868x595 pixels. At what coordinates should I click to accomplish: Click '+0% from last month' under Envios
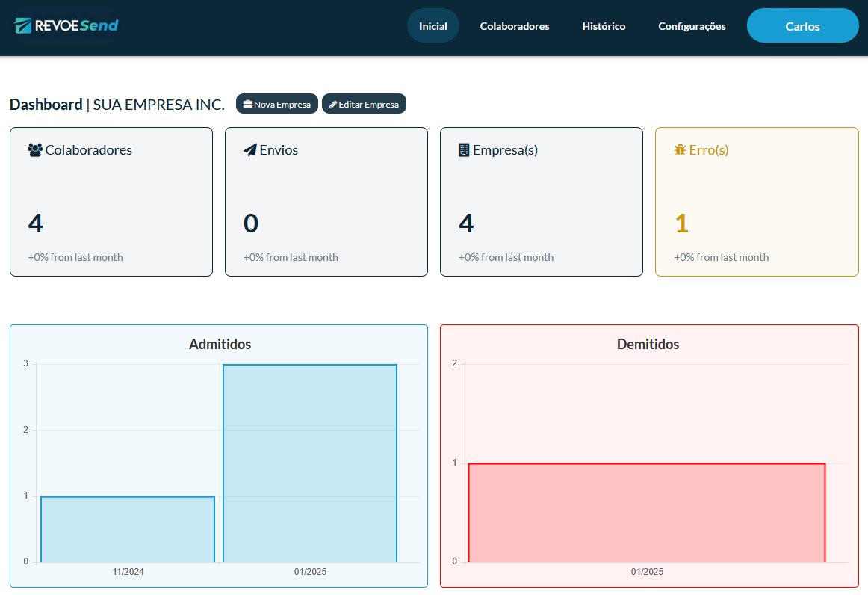[291, 257]
